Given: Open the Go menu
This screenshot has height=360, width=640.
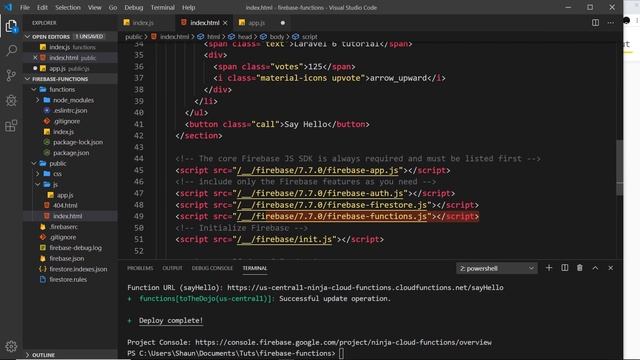Looking at the screenshot, I should click(x=113, y=7).
